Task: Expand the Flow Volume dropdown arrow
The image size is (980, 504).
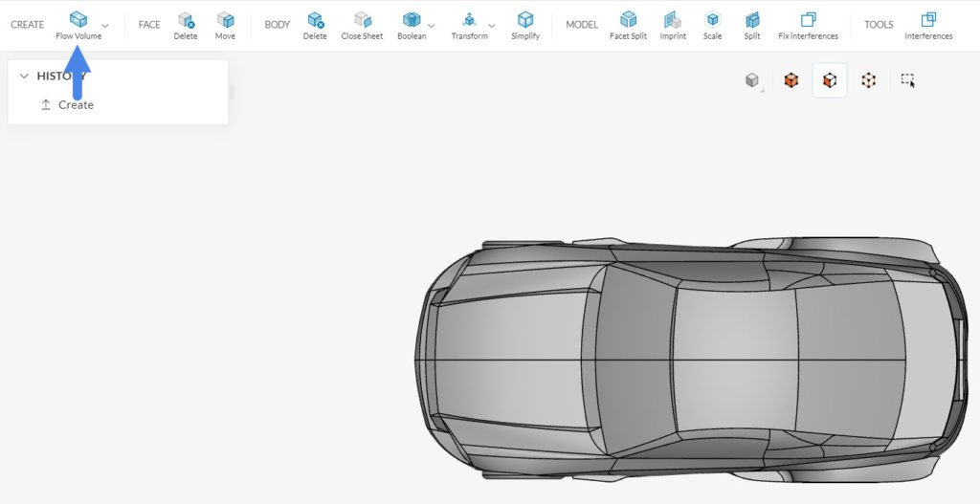Action: tap(105, 26)
